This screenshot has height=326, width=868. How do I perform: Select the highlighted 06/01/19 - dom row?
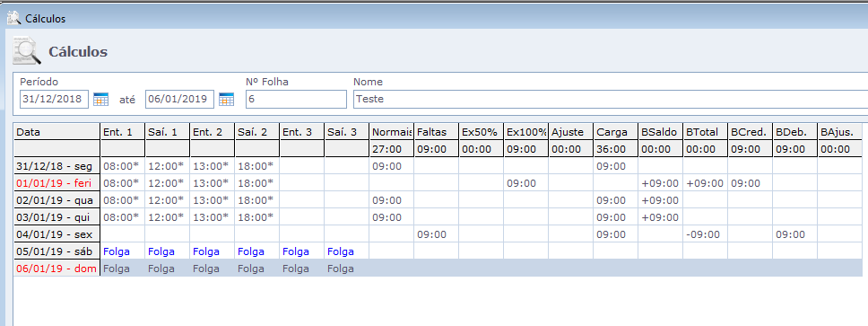[x=440, y=269]
